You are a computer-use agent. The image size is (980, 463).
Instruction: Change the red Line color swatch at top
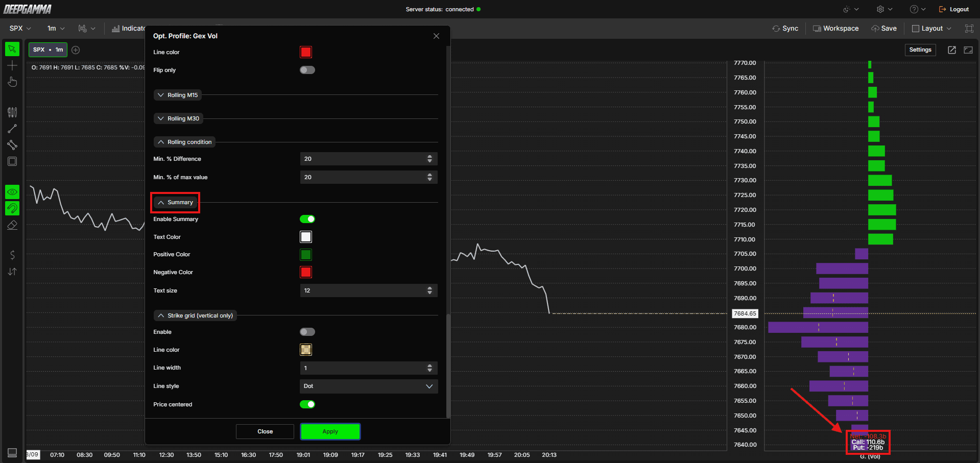pos(306,52)
